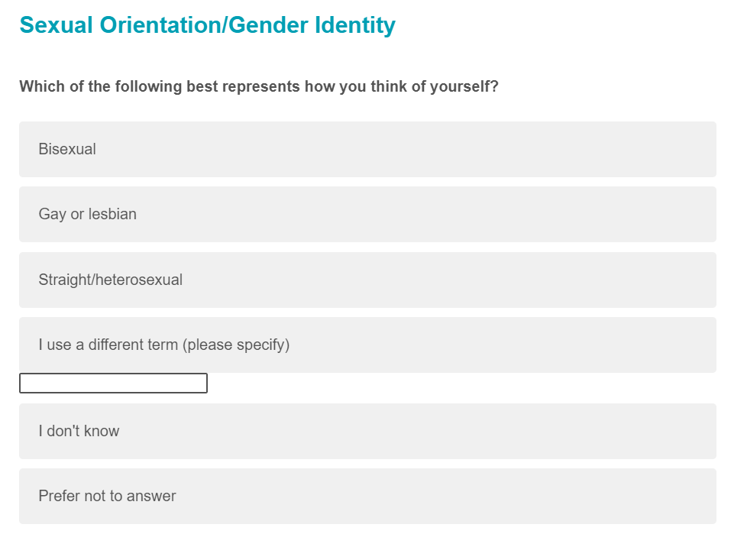This screenshot has width=731, height=560.
Task: Click the "Gay or lesbian" label text
Action: click(x=87, y=214)
